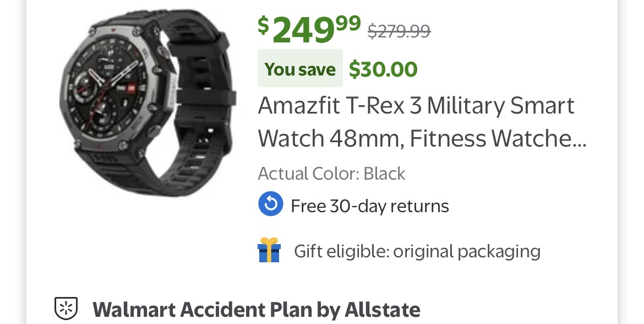The width and height of the screenshot is (644, 324).
Task: Click the watch face dial in the photo
Action: [x=107, y=87]
